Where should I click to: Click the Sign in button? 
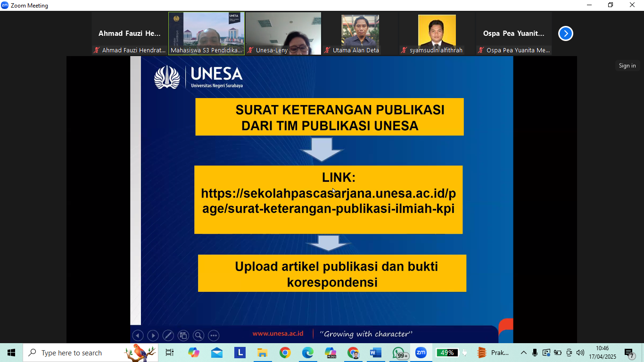pos(627,66)
